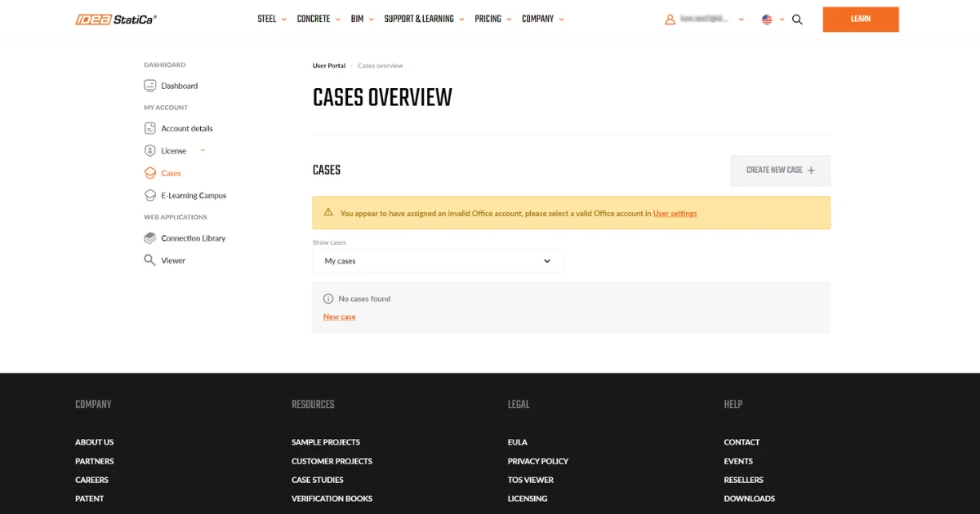Click the search magnifier in header

[x=797, y=20]
